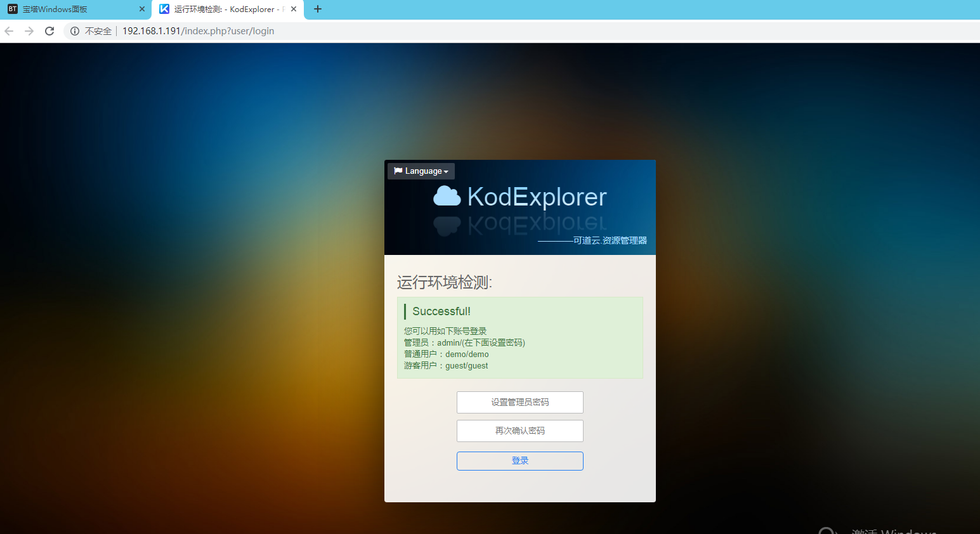Click the 再次确认密码 confirm field
Image resolution: width=980 pixels, height=534 pixels.
[520, 431]
